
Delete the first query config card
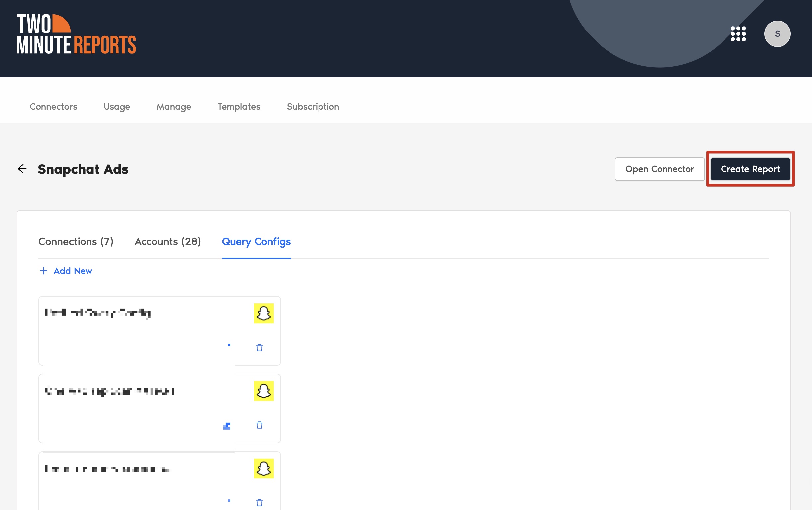pos(259,348)
